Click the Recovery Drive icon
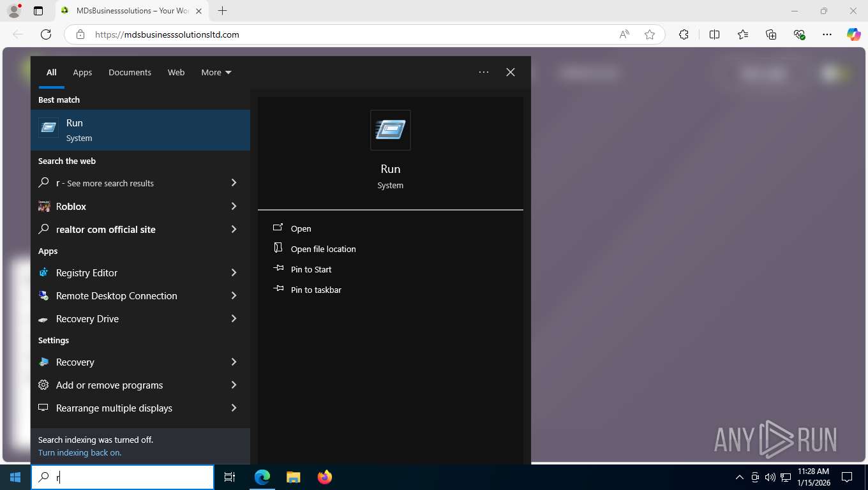 (x=44, y=319)
